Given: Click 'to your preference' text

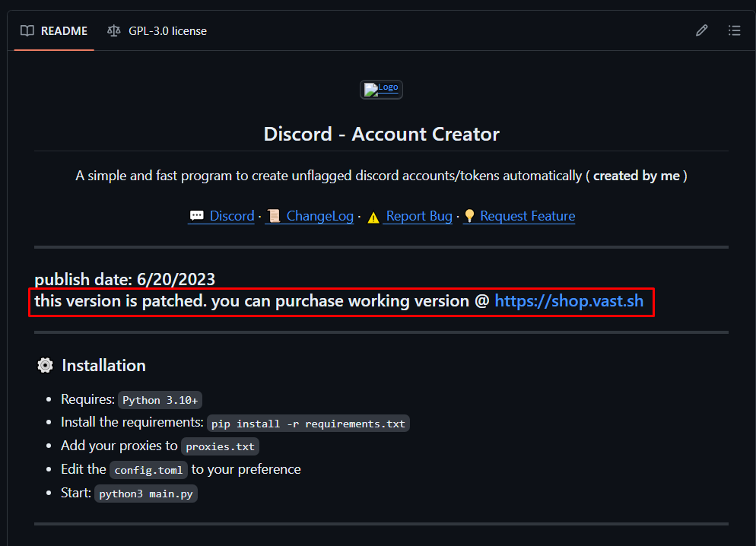Looking at the screenshot, I should coord(246,469).
